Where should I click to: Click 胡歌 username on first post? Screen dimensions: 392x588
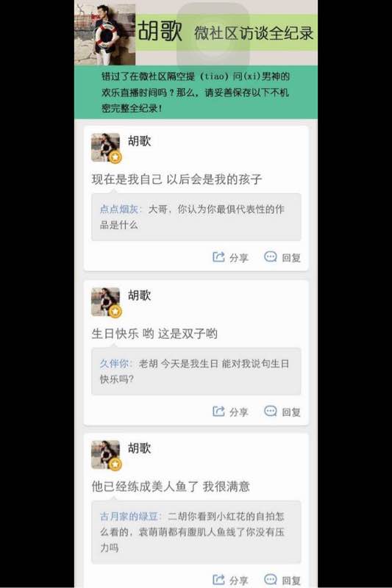tap(140, 141)
